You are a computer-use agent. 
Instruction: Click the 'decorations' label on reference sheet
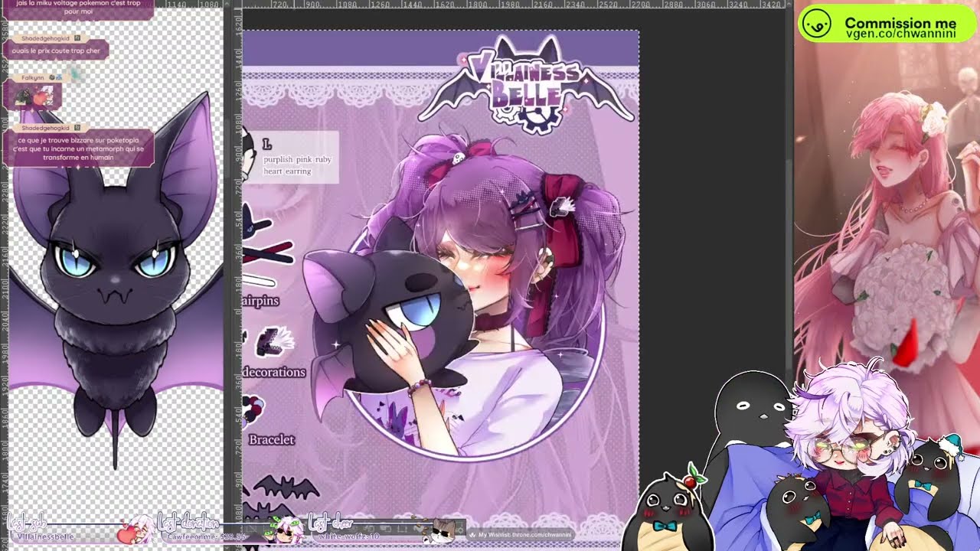[x=274, y=372]
